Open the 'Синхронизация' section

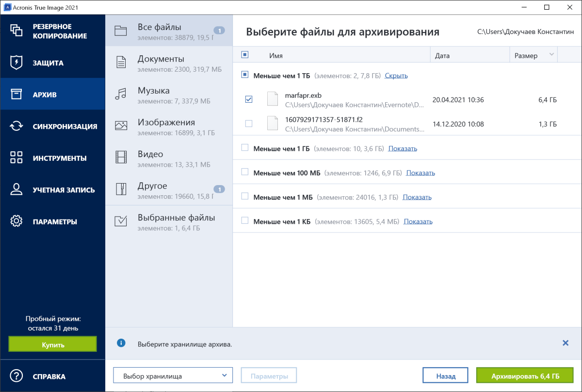click(52, 126)
